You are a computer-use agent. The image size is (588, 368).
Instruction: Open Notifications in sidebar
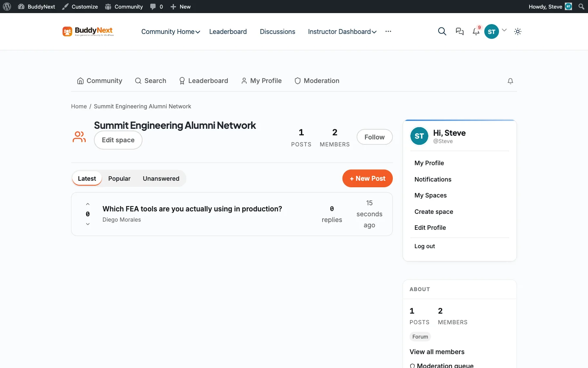click(x=433, y=179)
